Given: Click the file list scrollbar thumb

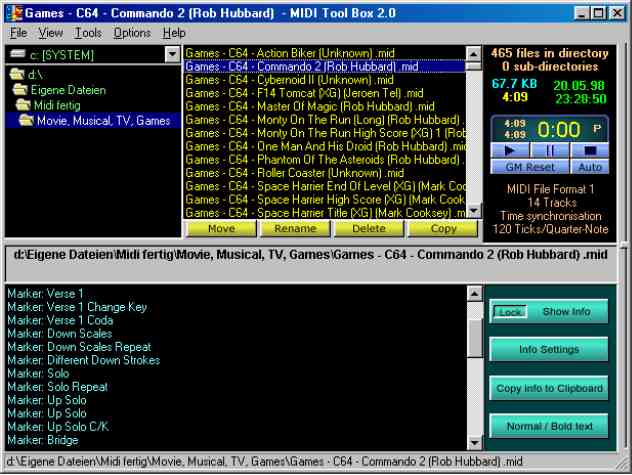Looking at the screenshot, I should tap(474, 66).
